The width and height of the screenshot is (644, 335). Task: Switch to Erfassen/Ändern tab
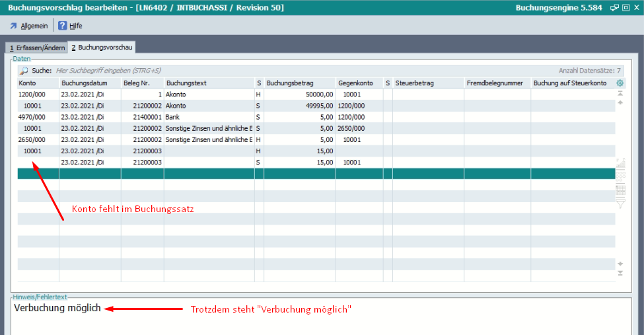pos(37,48)
